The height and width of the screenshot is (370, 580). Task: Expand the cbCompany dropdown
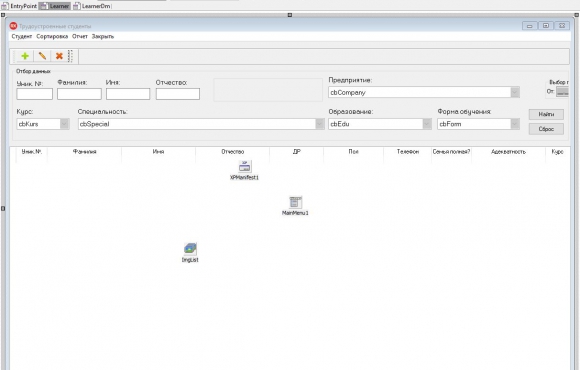[515, 92]
